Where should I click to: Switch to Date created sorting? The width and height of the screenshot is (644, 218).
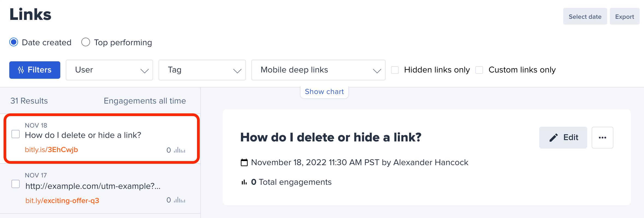pos(13,42)
